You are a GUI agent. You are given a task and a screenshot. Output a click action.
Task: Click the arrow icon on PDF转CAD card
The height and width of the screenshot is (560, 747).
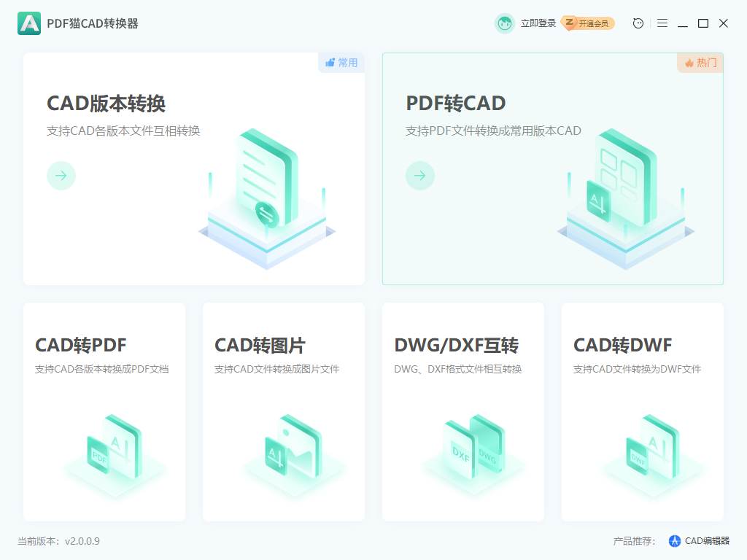click(x=420, y=176)
